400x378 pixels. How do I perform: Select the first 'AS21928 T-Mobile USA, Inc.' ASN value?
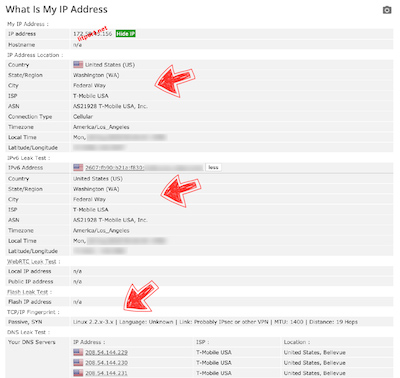[x=110, y=106]
